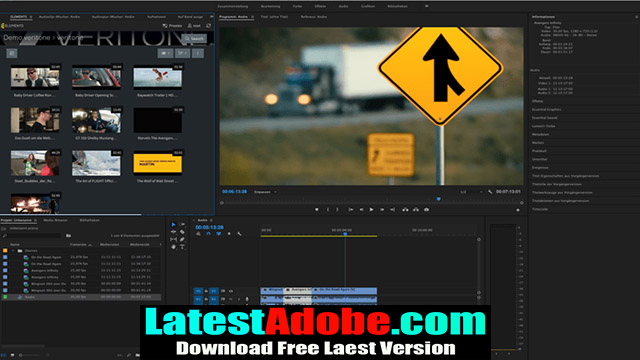Click the Demo veritone breadcrumb link

[x=27, y=38]
